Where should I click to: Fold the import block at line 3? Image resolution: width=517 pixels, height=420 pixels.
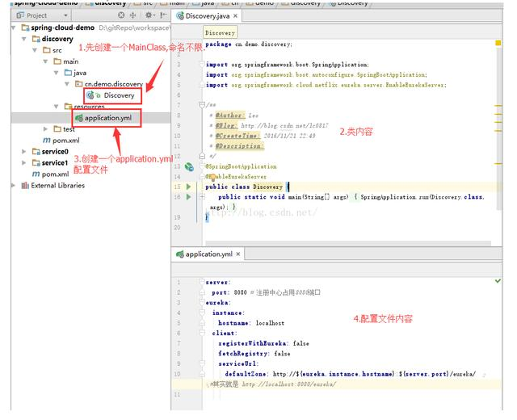(202, 65)
